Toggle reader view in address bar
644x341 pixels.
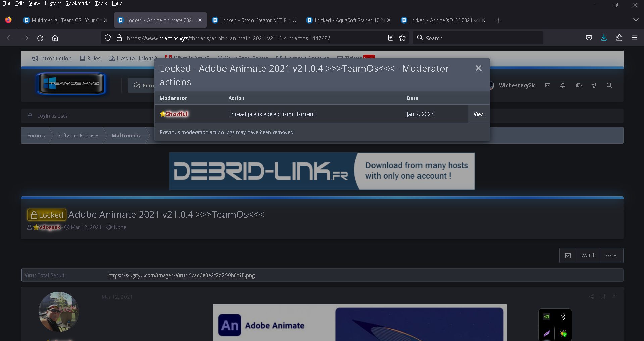pos(390,38)
